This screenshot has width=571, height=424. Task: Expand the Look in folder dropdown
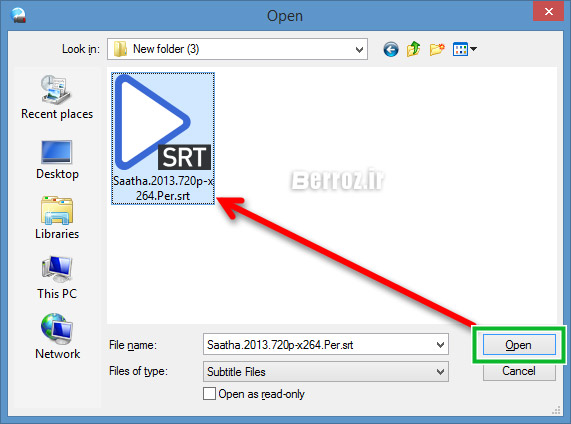359,49
